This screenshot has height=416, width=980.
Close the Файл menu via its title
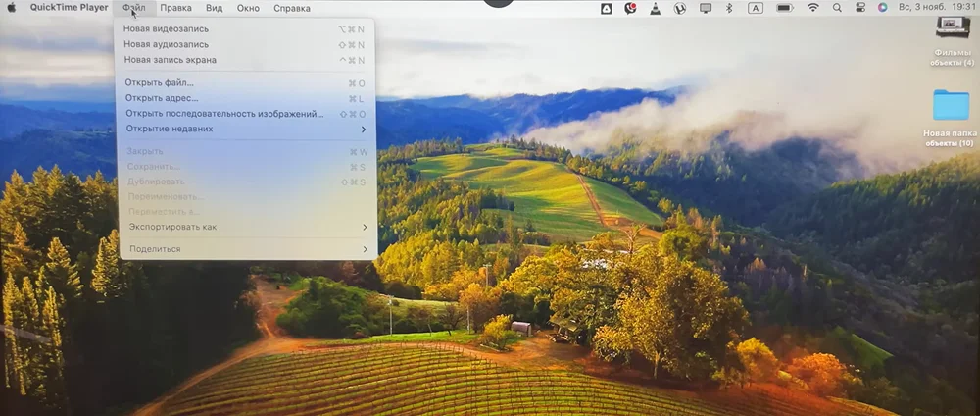pyautogui.click(x=133, y=8)
